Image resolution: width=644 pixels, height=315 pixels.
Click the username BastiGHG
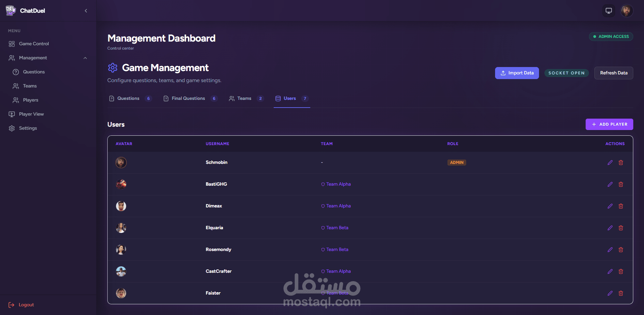pos(216,184)
